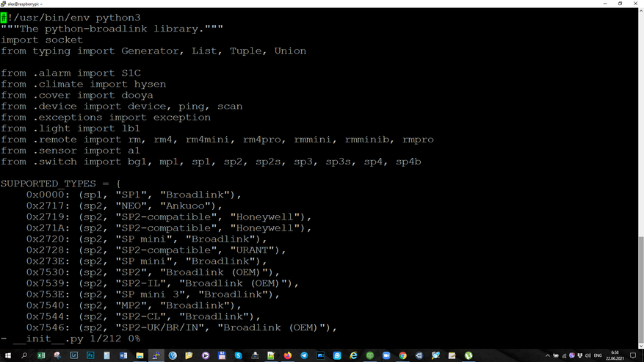Viewport: 644px width, 362px height.
Task: Switch to the PuTTY taskbar icon
Action: [156, 355]
